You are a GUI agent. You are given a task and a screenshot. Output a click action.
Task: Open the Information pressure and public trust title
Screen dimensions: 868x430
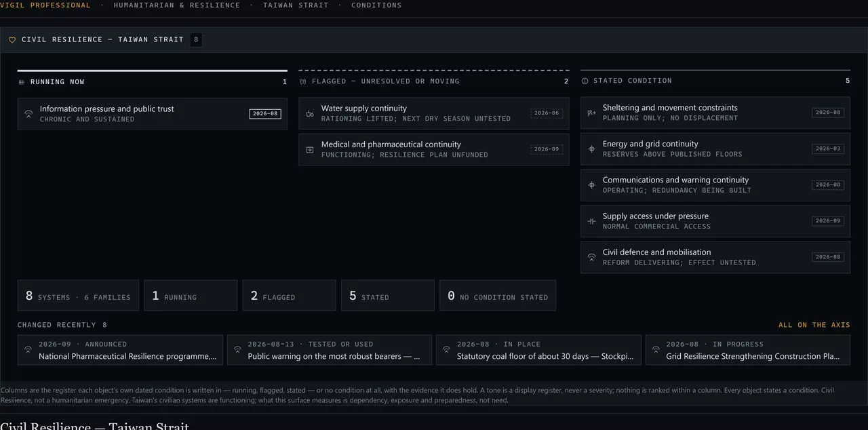[x=107, y=109]
